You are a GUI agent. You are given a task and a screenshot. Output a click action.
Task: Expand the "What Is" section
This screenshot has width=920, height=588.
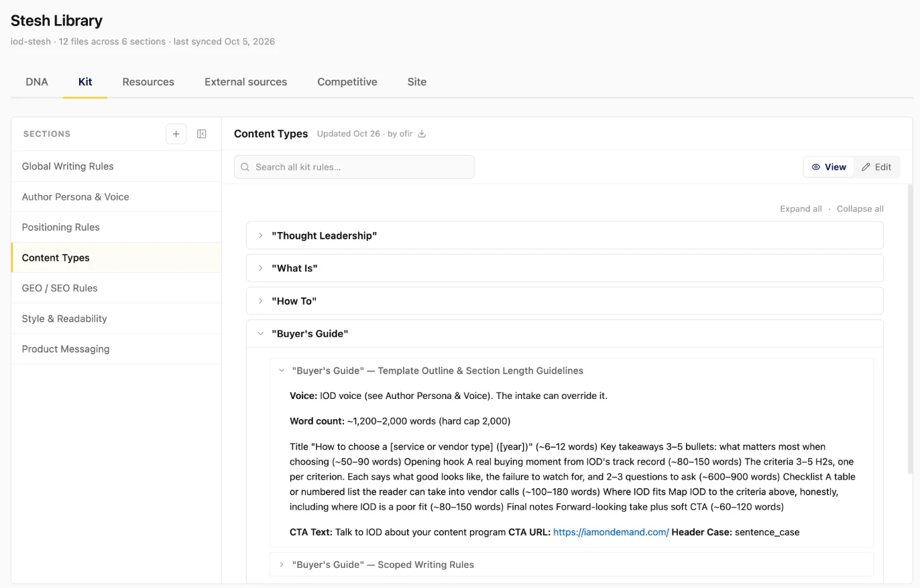click(x=565, y=268)
